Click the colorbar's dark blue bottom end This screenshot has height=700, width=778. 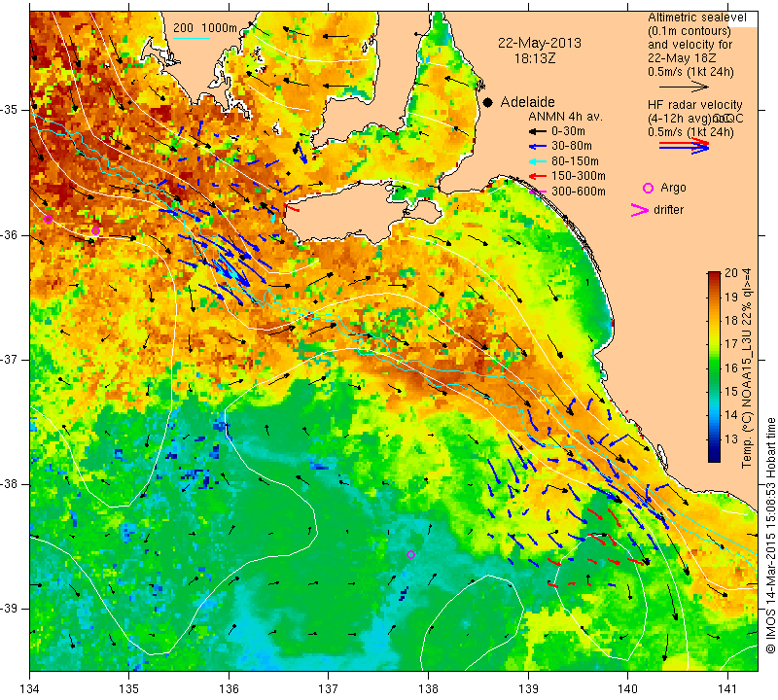tap(714, 457)
